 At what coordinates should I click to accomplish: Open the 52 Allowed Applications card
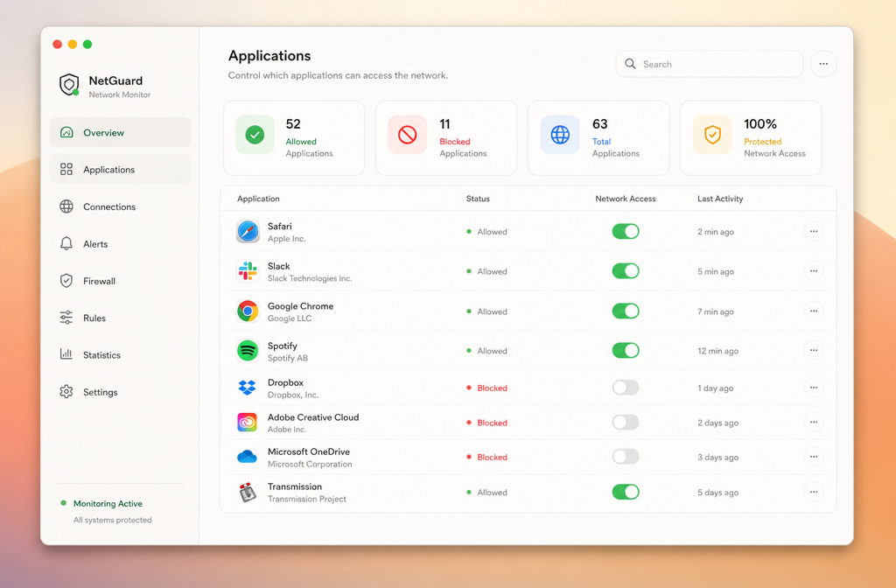tap(294, 137)
